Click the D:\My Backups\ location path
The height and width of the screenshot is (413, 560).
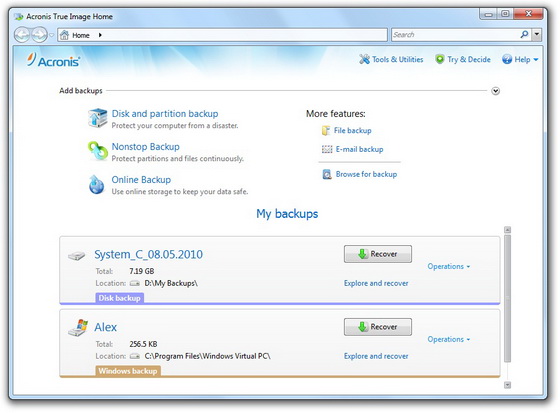pos(171,283)
